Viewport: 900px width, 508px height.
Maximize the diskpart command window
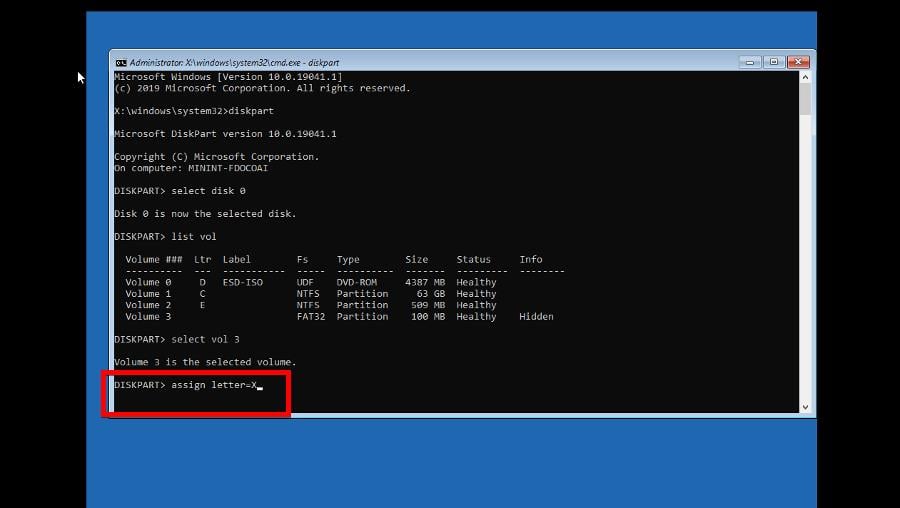tap(774, 62)
